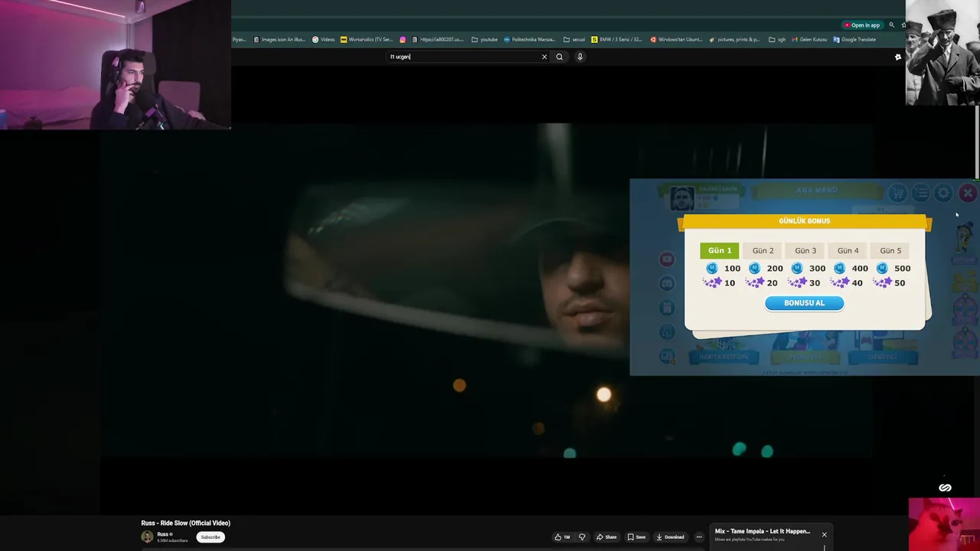Open the secuzi bookmark folder
The height and width of the screenshot is (551, 980).
[x=574, y=40]
